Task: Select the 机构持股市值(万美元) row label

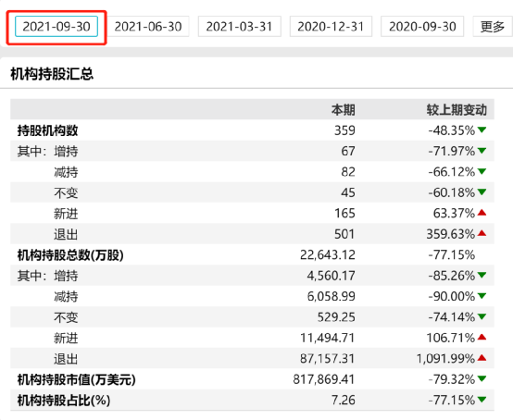Action: pos(76,379)
